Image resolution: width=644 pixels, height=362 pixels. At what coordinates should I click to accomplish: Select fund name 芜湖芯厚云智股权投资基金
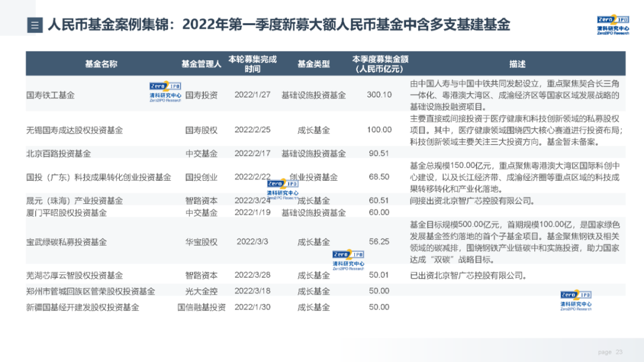click(75, 276)
